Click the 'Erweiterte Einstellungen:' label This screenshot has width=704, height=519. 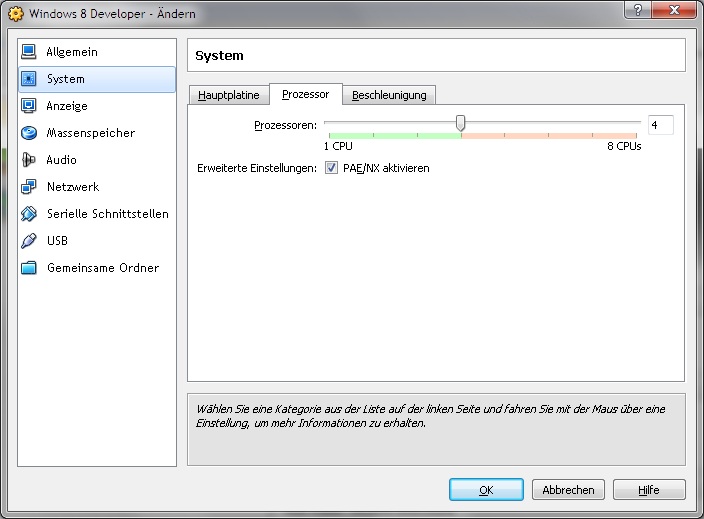tap(257, 168)
